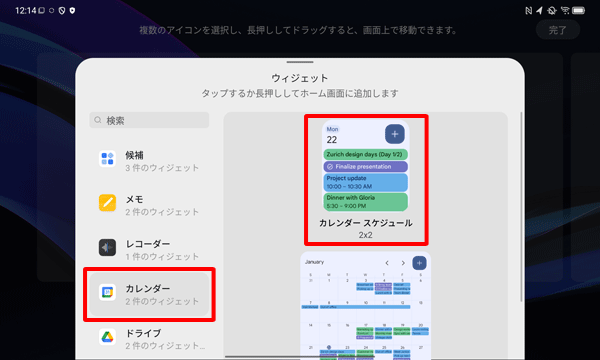Screen dimensions: 600x360
Task: Click the widget list scrollbar
Action: click(x=521, y=207)
